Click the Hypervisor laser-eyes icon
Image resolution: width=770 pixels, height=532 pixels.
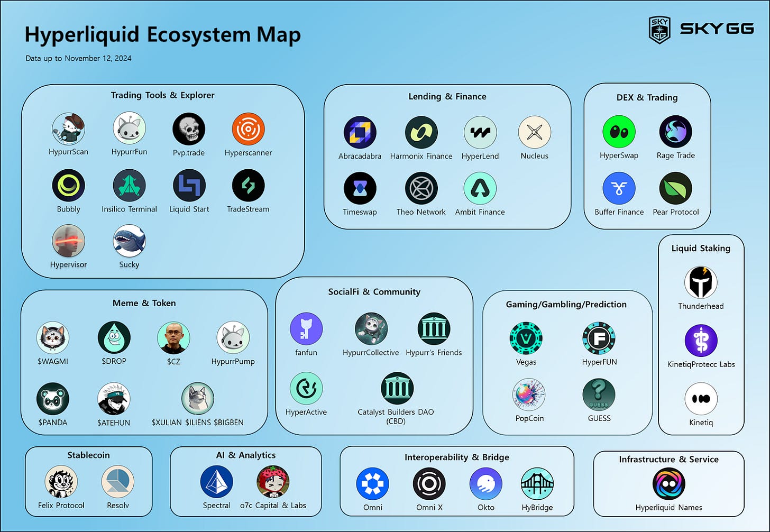(69, 241)
